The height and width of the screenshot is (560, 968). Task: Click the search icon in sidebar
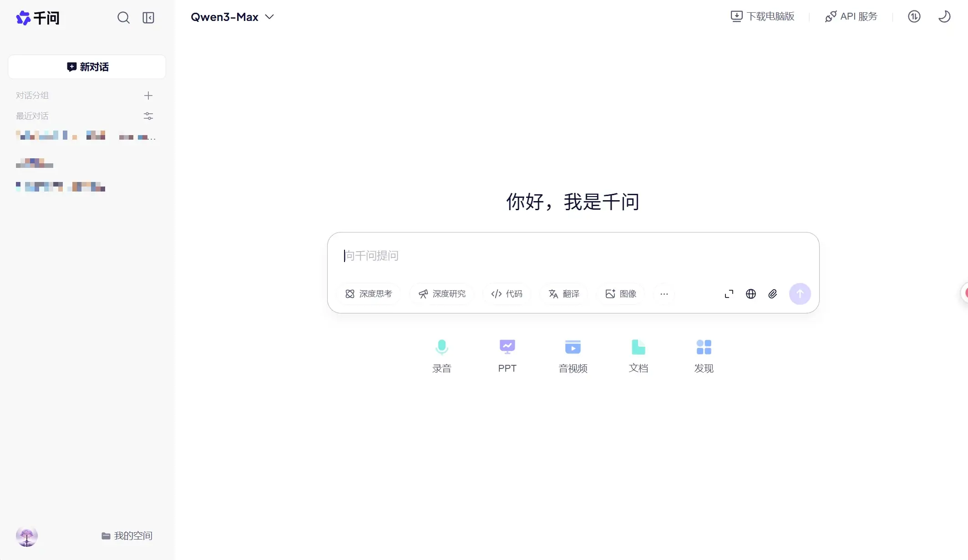coord(123,18)
